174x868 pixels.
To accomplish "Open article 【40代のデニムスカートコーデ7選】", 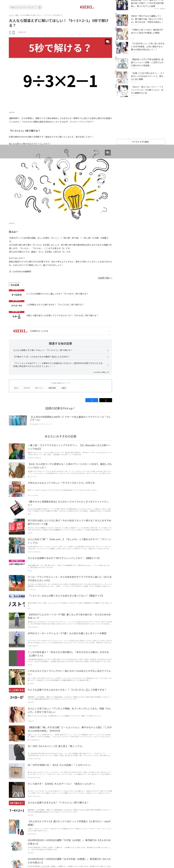I will pos(69,616).
